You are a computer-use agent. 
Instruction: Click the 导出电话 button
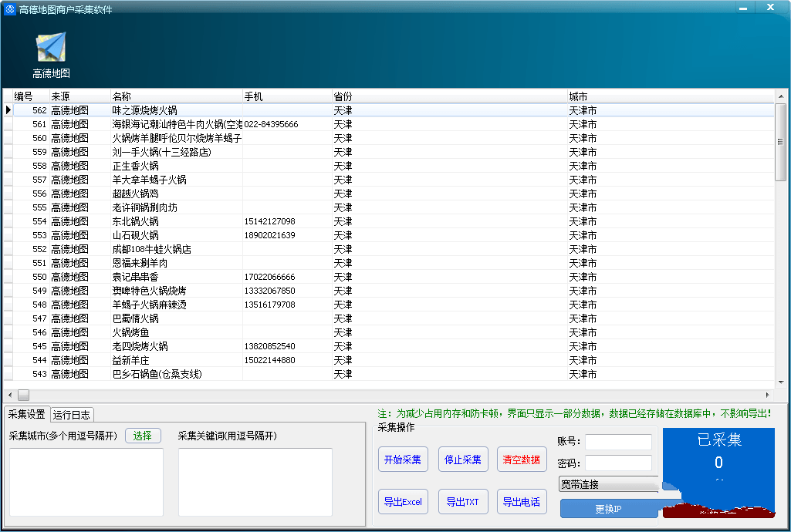pyautogui.click(x=522, y=502)
